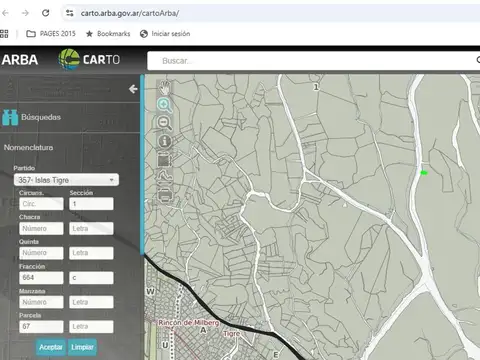Viewport: 480px width, 360px height.
Task: Click the Sección input field
Action: (x=91, y=204)
